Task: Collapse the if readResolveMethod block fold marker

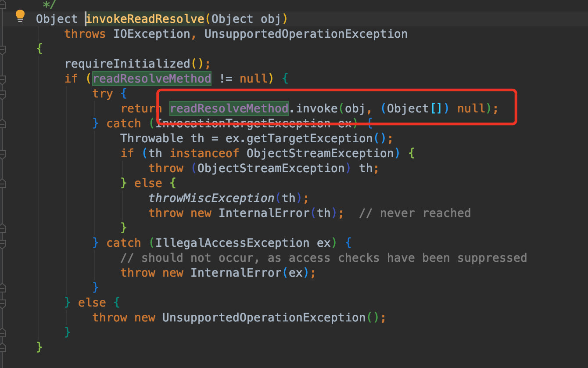Action: coord(2,79)
